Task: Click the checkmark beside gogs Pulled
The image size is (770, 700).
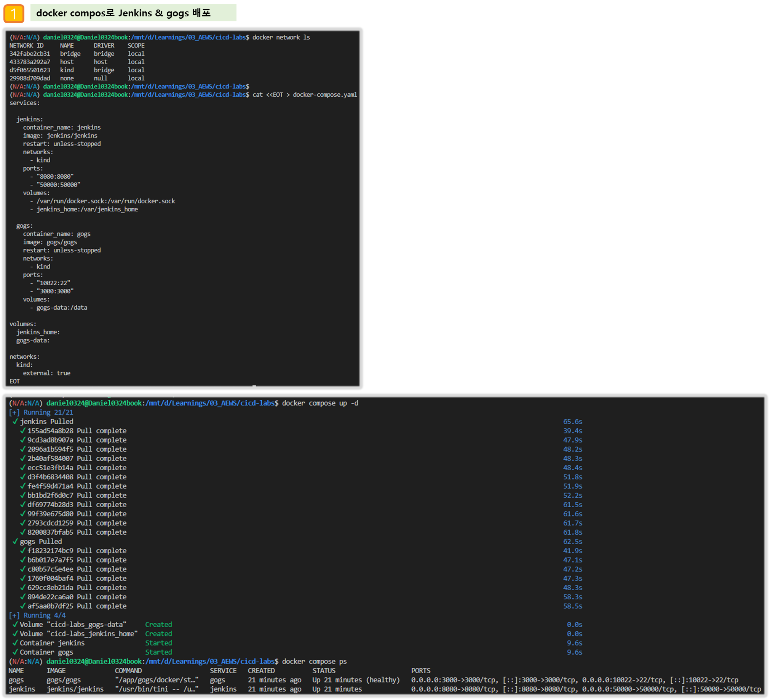Action: click(x=15, y=541)
